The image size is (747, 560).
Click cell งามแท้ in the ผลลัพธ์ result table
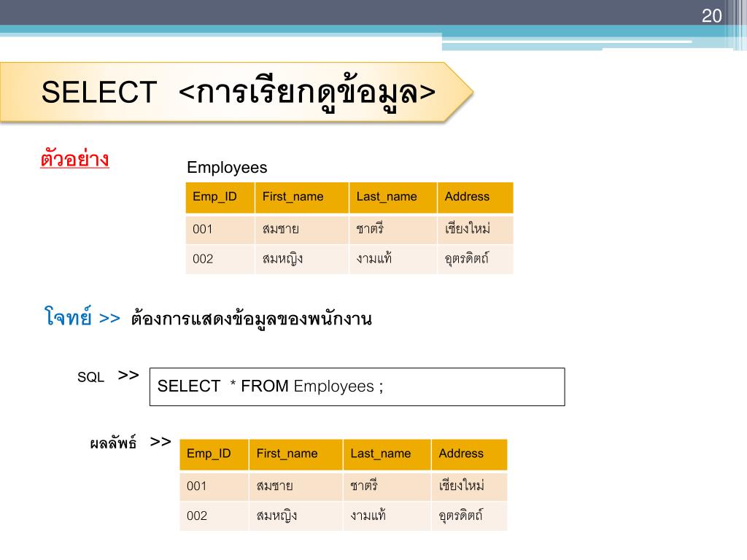click(387, 516)
